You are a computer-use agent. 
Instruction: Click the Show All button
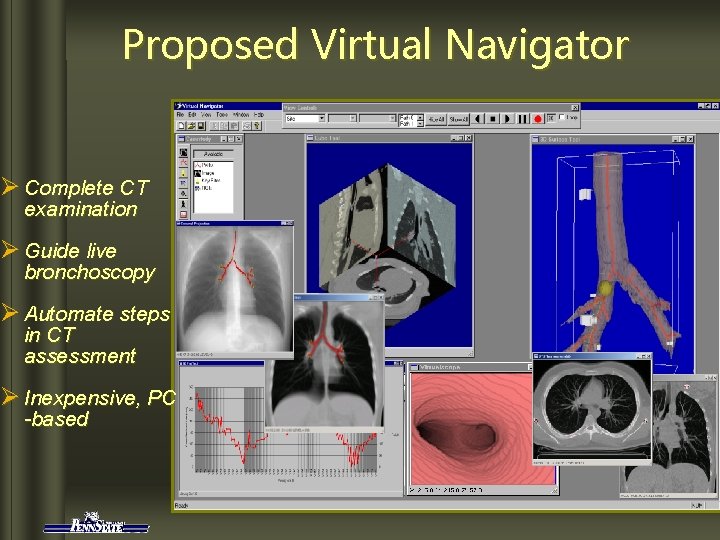point(458,119)
